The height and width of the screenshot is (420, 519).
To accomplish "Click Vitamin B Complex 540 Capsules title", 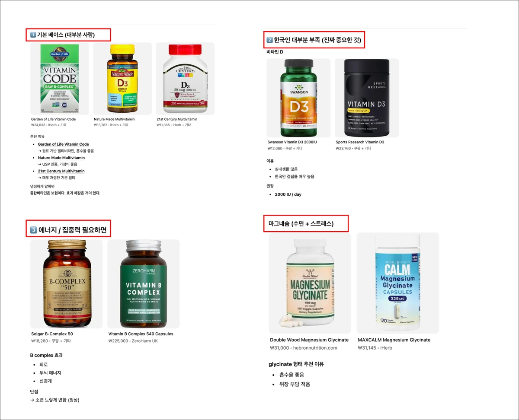I will (x=141, y=334).
